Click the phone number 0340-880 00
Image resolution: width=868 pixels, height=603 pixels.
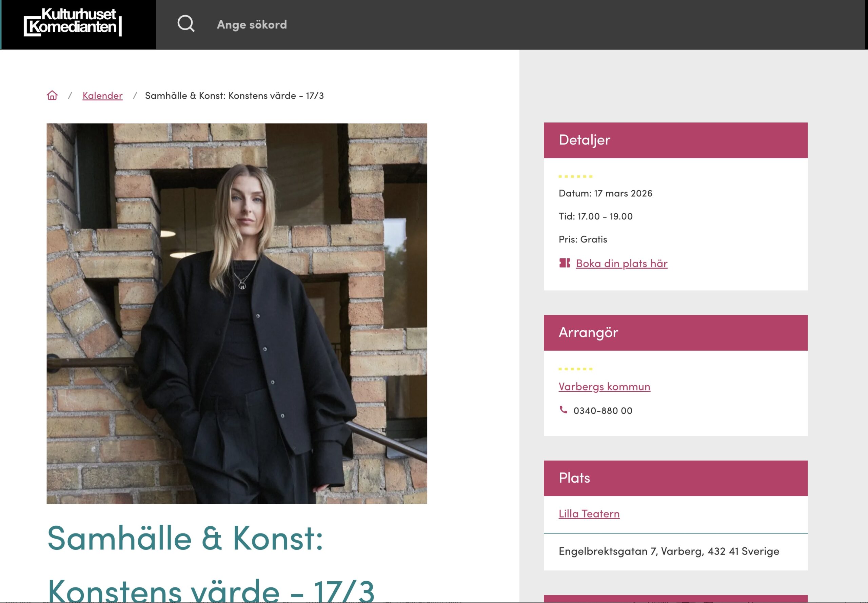point(603,411)
